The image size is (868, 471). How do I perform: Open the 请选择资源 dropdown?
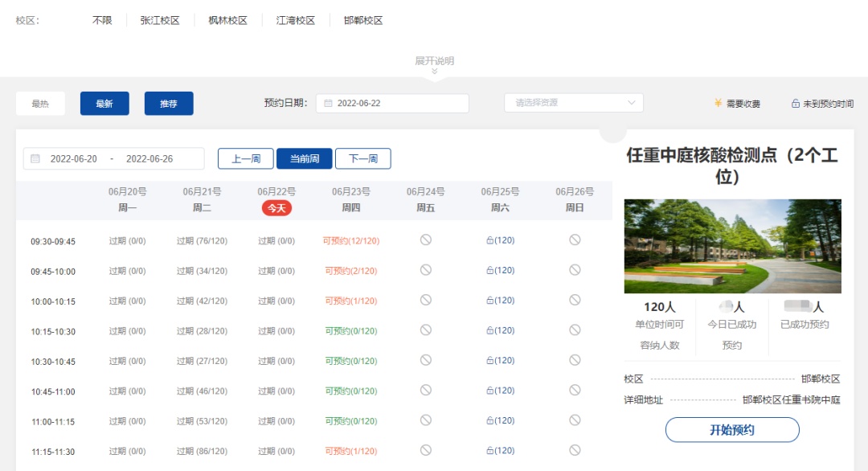click(x=574, y=103)
